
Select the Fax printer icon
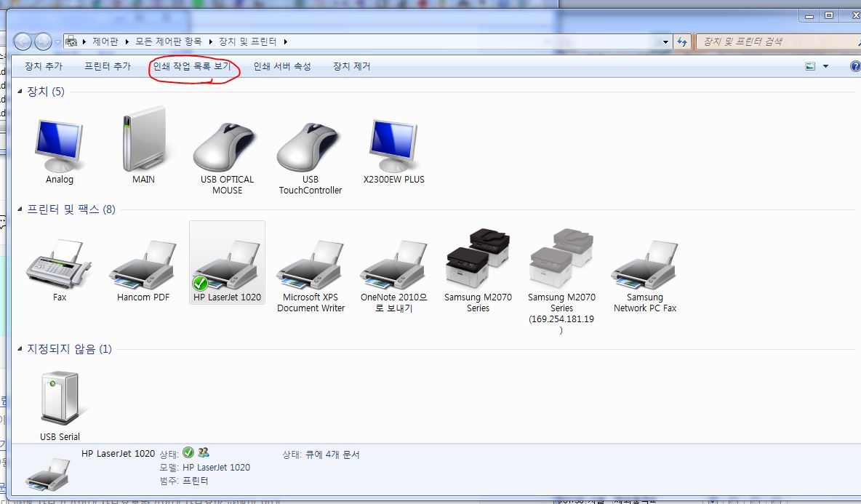click(x=59, y=265)
